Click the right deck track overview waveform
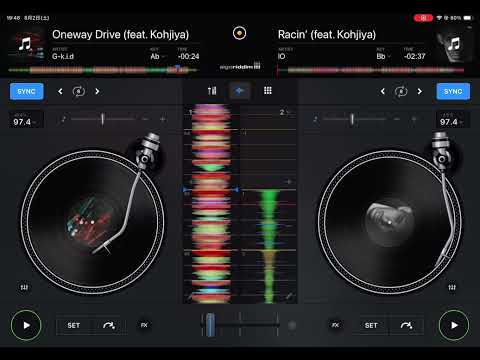 coord(371,70)
